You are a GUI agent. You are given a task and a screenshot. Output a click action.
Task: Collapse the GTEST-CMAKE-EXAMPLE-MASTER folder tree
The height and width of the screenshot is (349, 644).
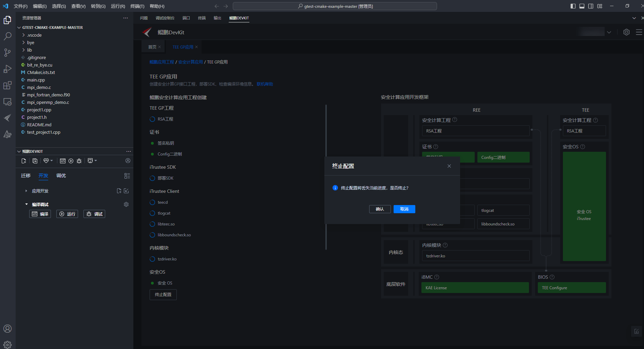coord(19,27)
